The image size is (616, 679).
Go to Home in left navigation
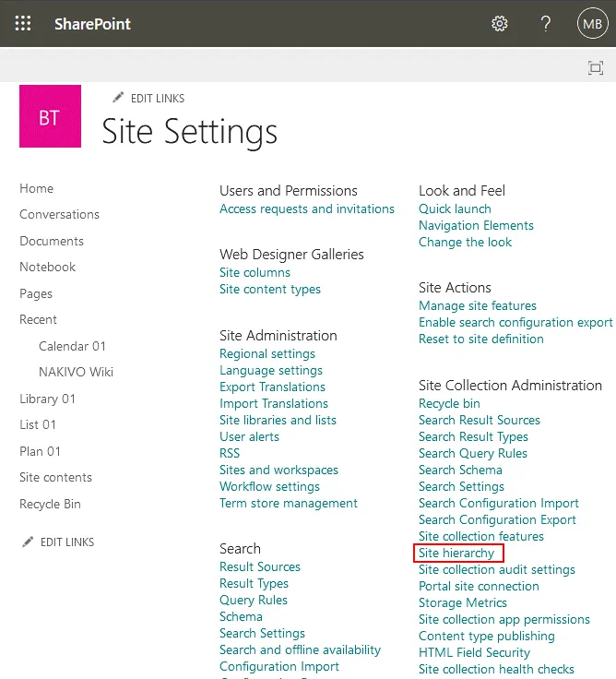click(37, 188)
